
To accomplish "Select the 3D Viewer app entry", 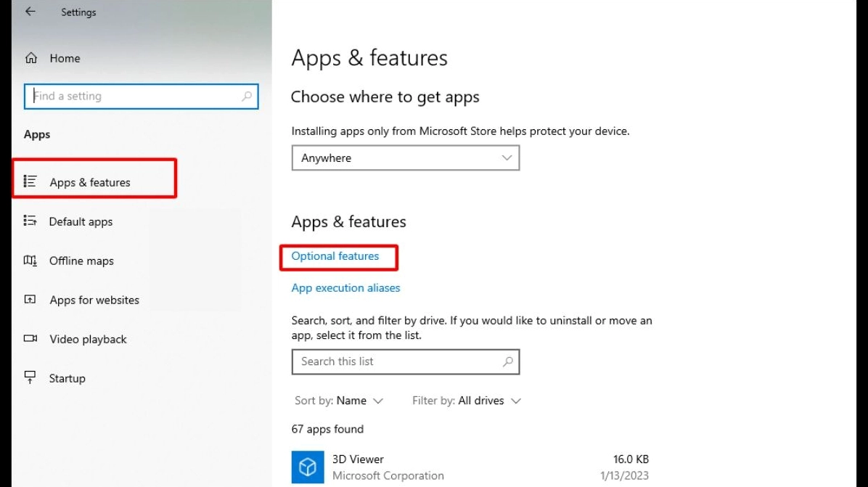I will tap(358, 459).
